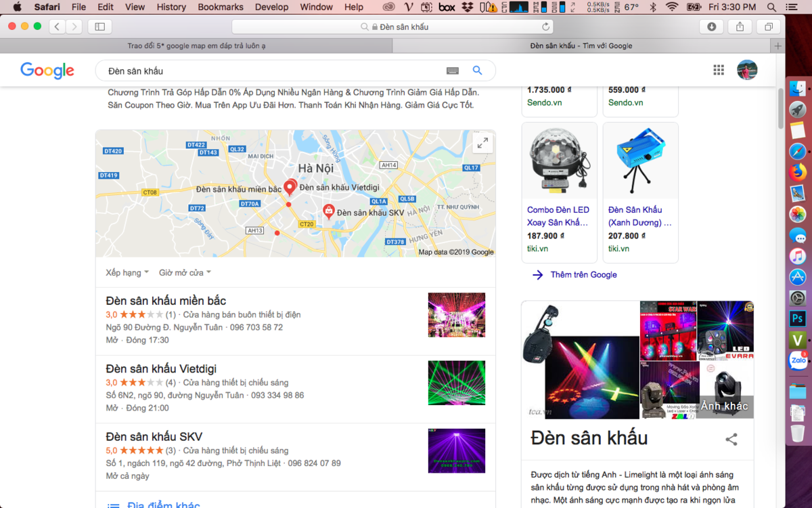Open the Dropbox menu bar icon
The height and width of the screenshot is (508, 812).
pyautogui.click(x=468, y=7)
